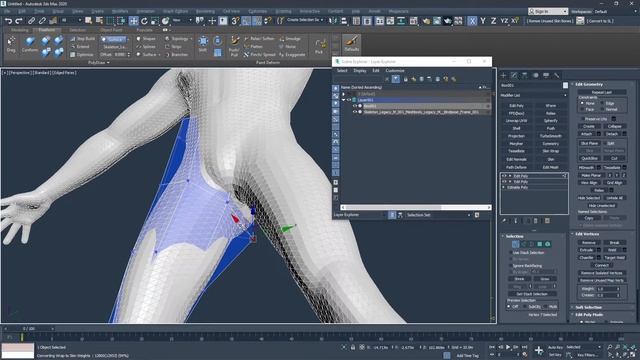Open Display menu in Layer Explorer
Image resolution: width=640 pixels, height=360 pixels.
tap(360, 71)
